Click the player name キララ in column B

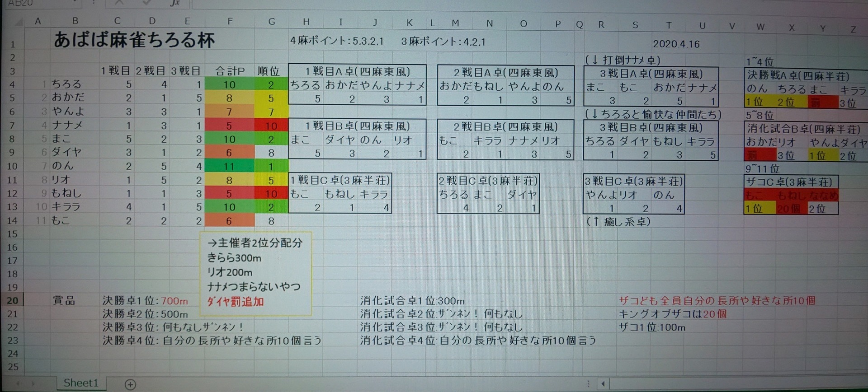[66, 206]
